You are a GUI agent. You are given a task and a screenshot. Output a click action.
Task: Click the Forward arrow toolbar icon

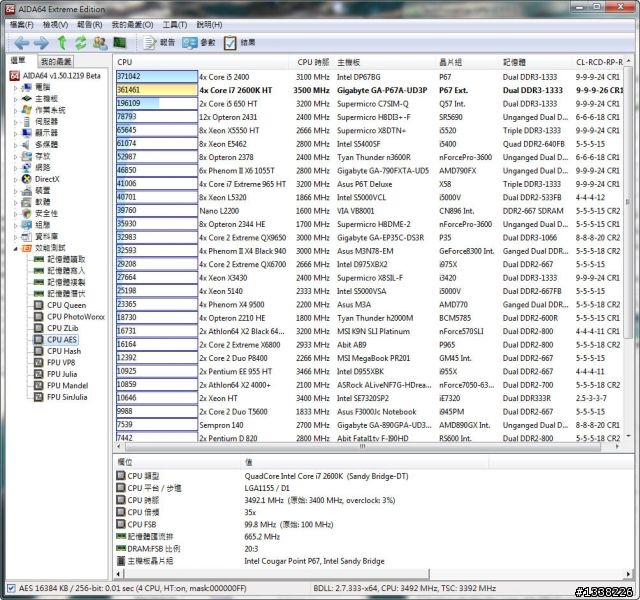(x=41, y=42)
